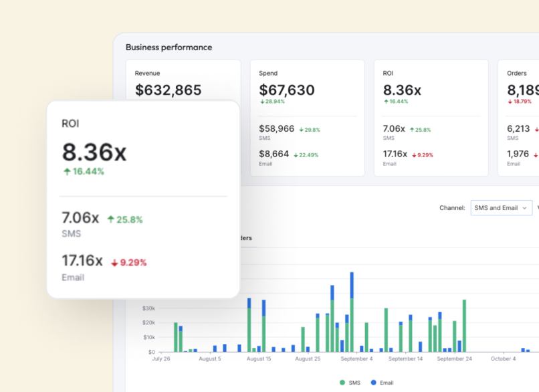The height and width of the screenshot is (392, 539).
Task: Switch to the partially hidden Orders chart tab
Action: (245, 238)
